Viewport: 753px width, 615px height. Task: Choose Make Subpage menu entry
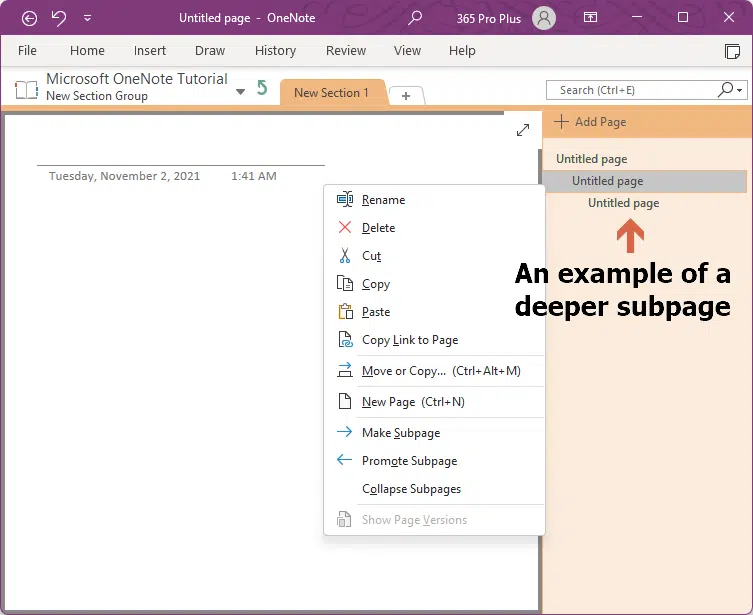tap(434, 433)
